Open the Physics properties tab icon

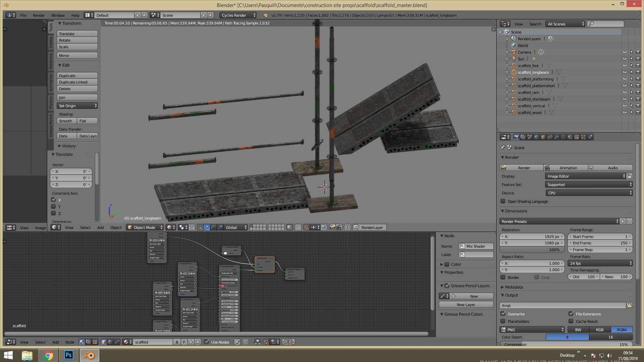[590, 137]
